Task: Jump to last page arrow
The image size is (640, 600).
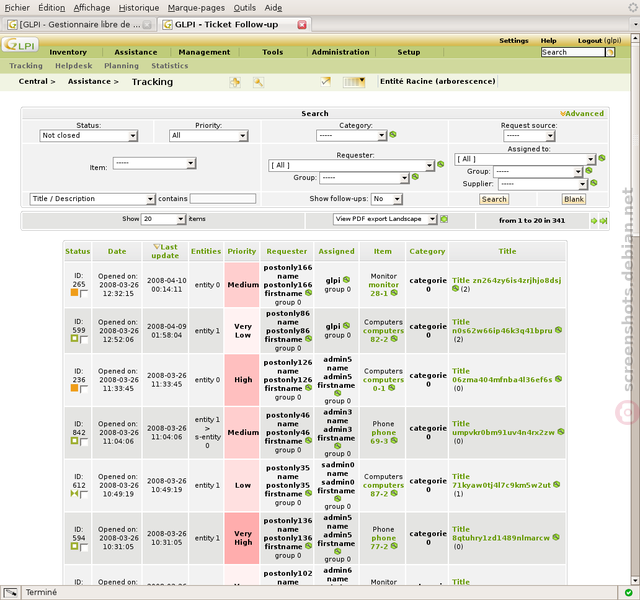Action: (603, 221)
